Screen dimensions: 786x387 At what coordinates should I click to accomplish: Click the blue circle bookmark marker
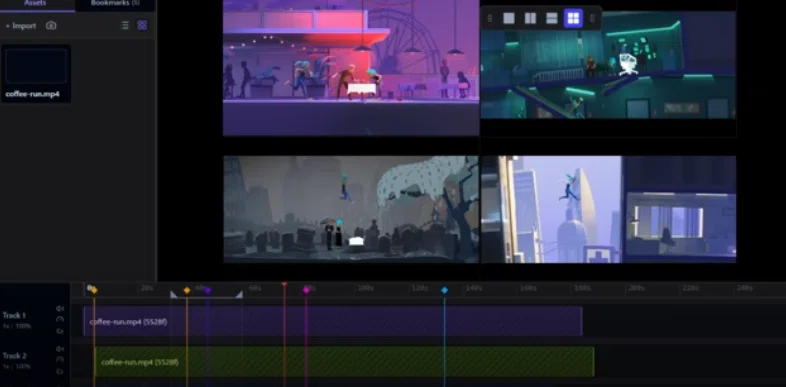coord(444,290)
